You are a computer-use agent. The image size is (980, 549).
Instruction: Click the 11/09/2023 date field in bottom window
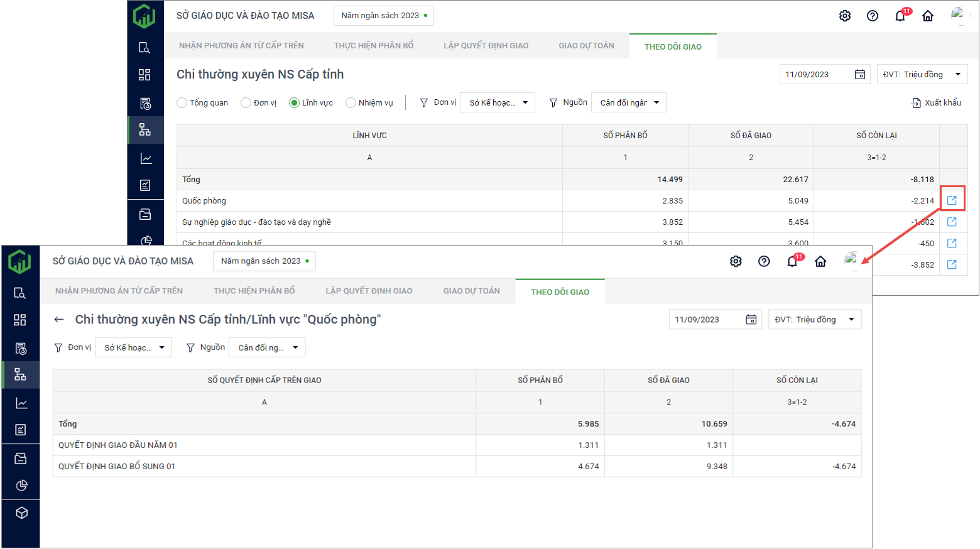tap(707, 320)
